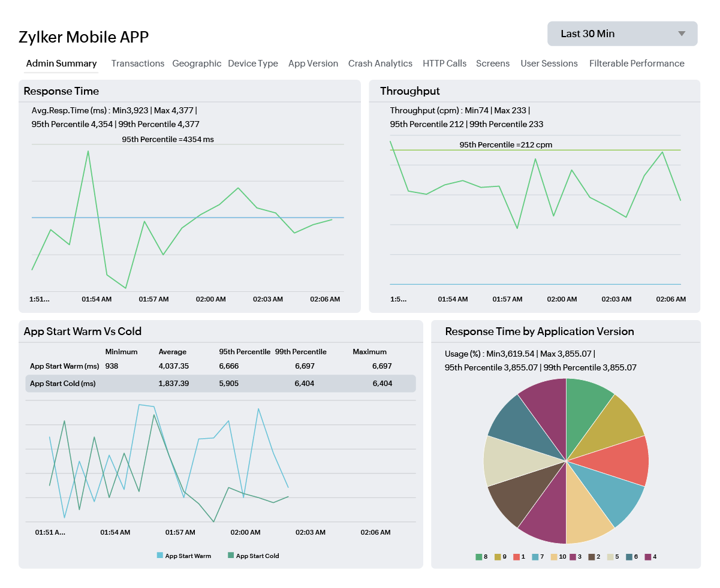Select the App Start Cold (ms) table row
The height and width of the screenshot is (588, 720).
click(x=221, y=384)
